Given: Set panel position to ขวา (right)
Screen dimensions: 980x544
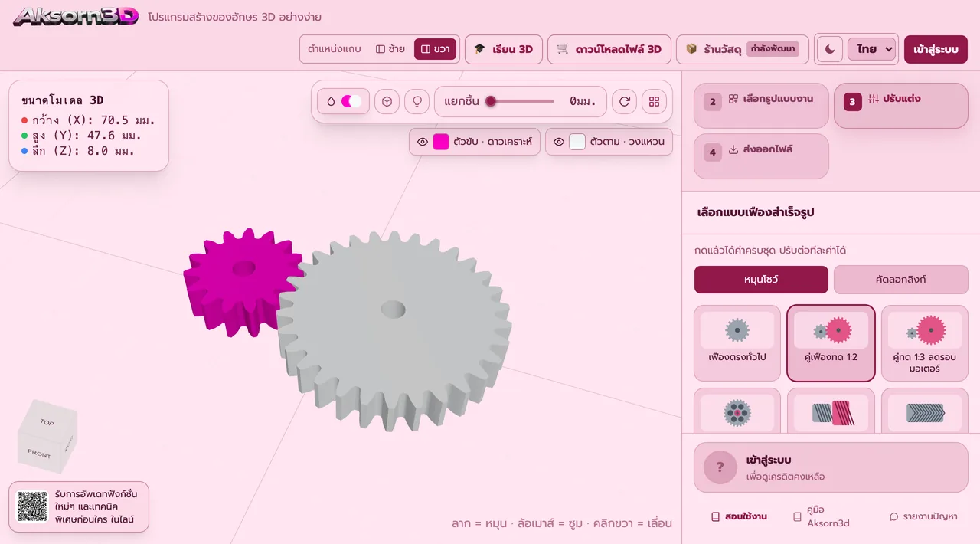Looking at the screenshot, I should tap(435, 49).
